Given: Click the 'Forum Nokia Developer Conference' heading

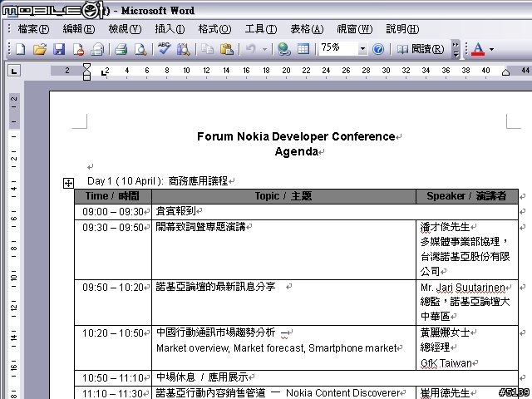Looking at the screenshot, I should (296, 136).
